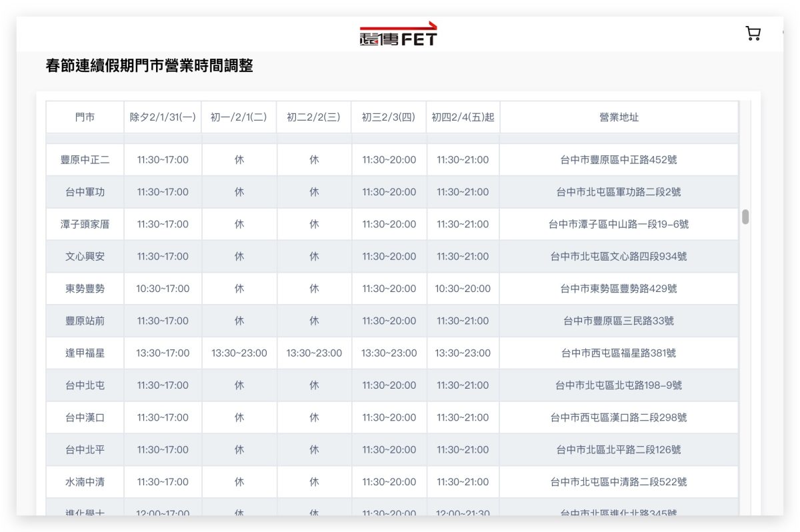Click 東勢豐勢 初三 hours 11:30~20:00

coord(389,289)
